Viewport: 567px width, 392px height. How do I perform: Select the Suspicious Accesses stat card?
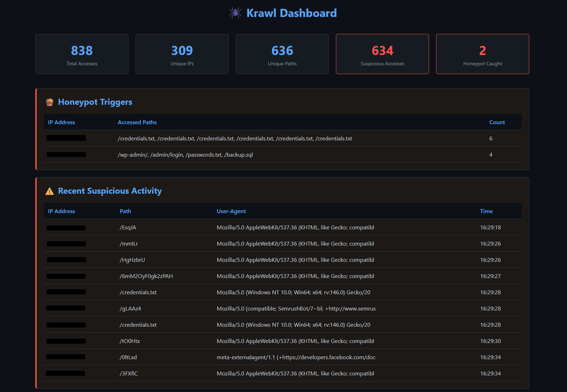click(x=382, y=54)
